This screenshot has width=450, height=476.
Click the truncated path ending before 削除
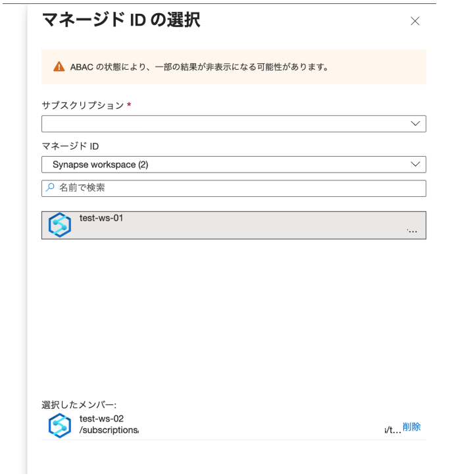coord(392,429)
